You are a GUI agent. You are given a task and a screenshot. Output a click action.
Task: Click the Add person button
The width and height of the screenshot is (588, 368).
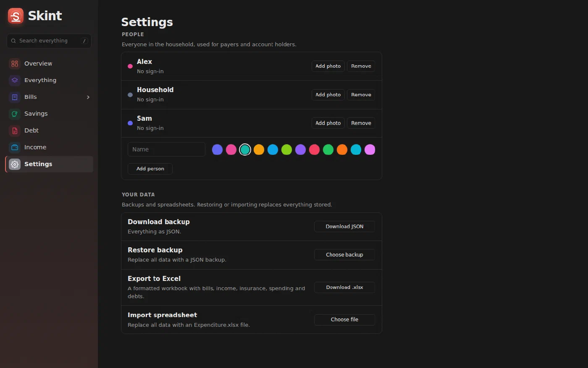pos(150,169)
